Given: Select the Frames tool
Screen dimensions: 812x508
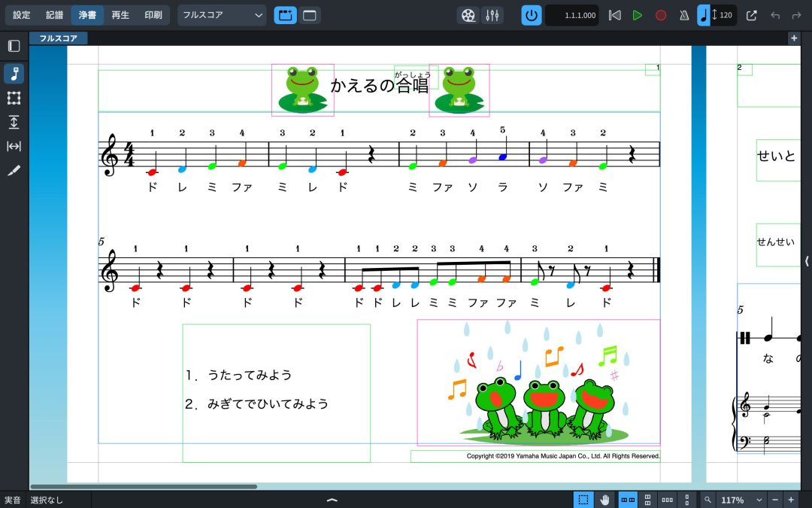Looking at the screenshot, I should tap(14, 98).
